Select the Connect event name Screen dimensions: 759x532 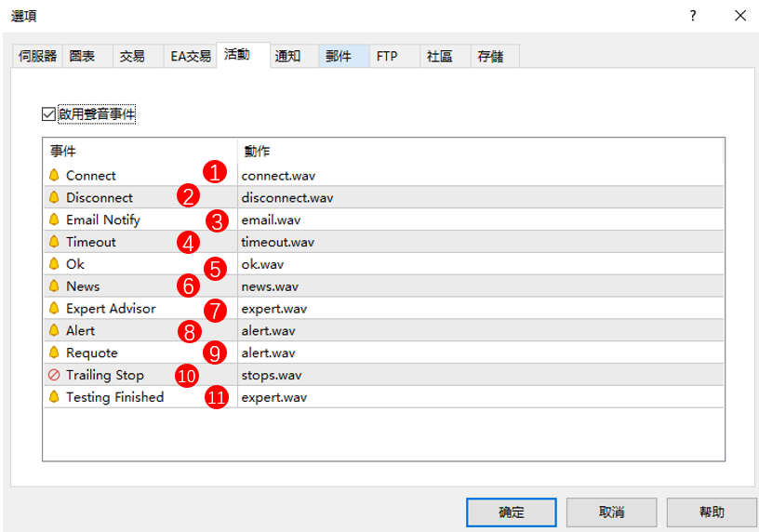[x=91, y=175]
